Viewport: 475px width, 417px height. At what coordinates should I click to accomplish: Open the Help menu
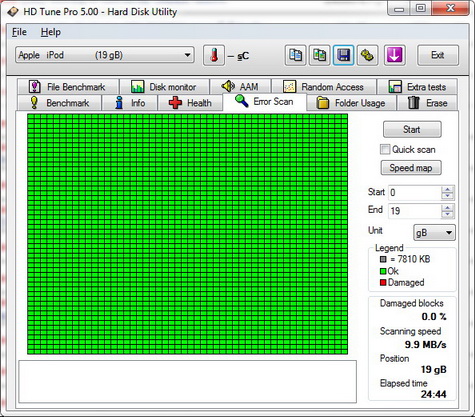(51, 32)
